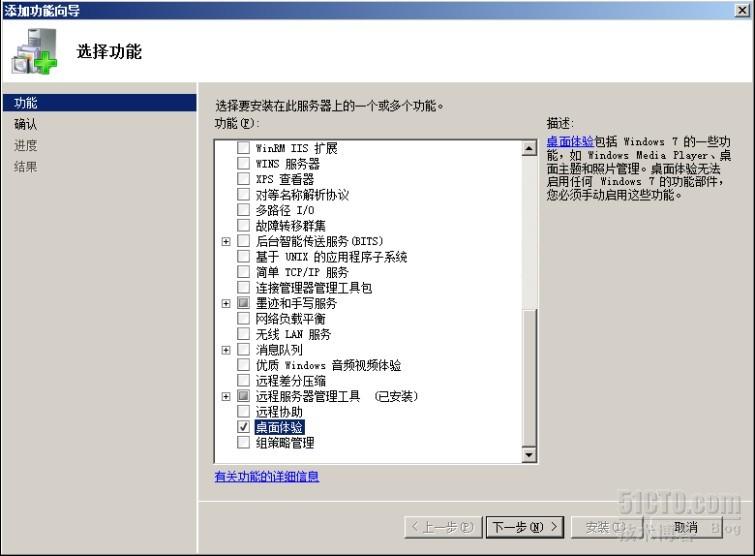The width and height of the screenshot is (755, 556).
Task: Check the 消息队列 checkbox
Action: pos(244,349)
